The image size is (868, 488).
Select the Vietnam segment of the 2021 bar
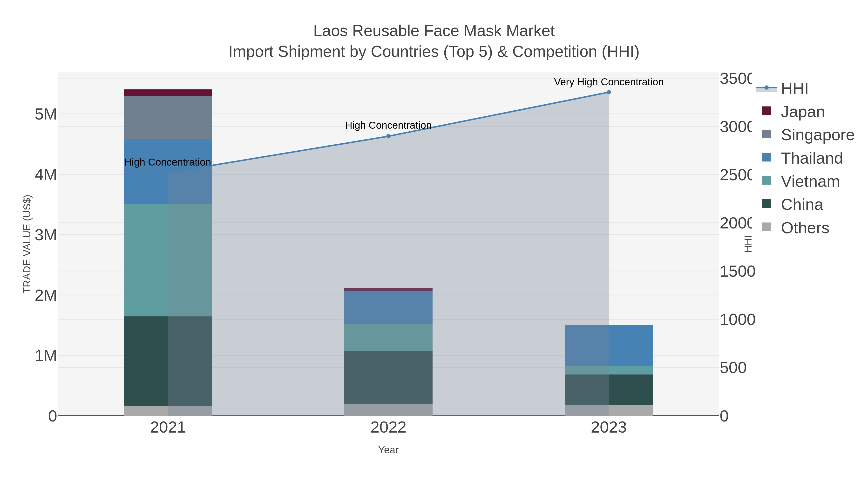(x=168, y=260)
